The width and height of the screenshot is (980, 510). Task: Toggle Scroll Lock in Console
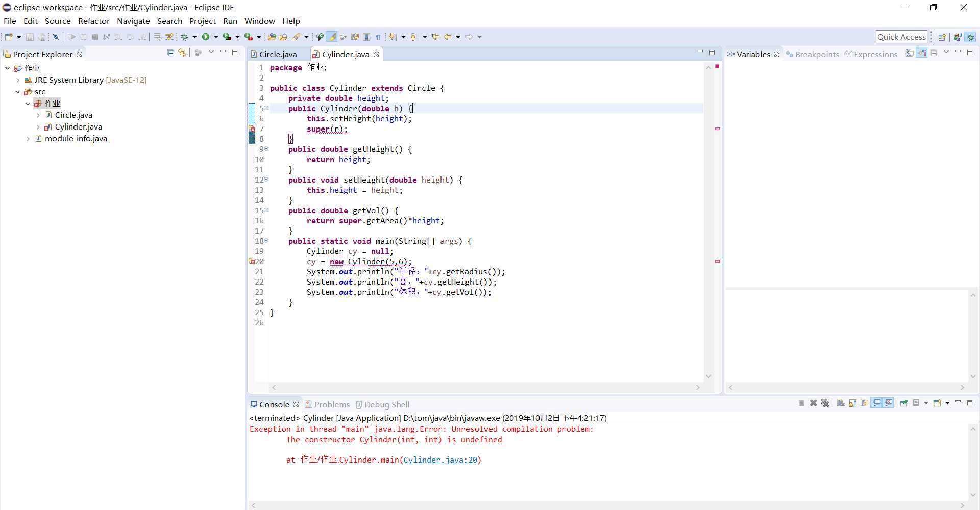852,403
